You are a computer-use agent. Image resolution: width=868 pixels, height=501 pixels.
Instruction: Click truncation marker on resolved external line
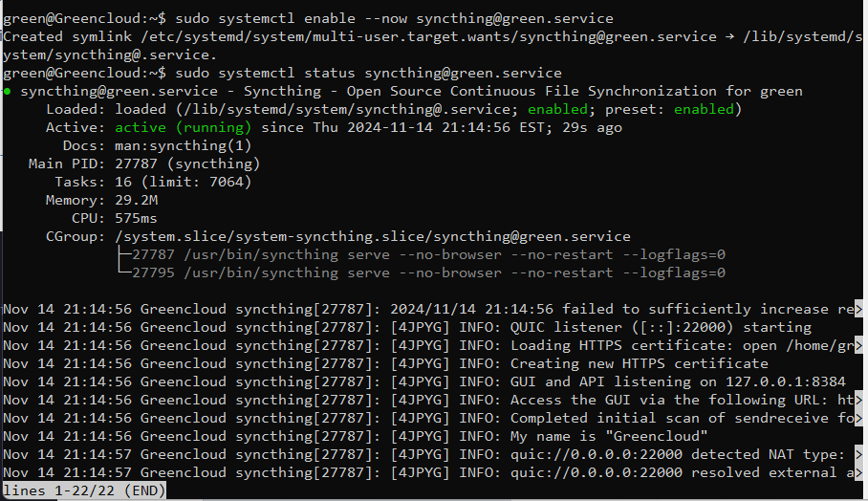point(858,472)
